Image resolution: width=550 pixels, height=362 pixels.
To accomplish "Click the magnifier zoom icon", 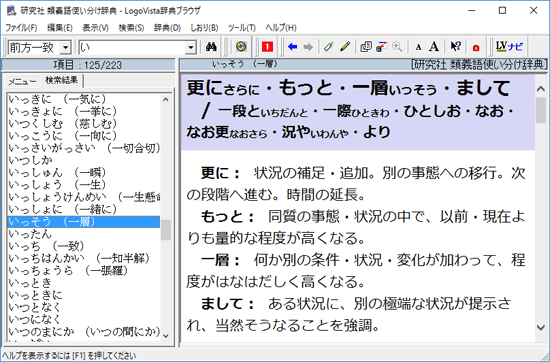I will pos(397,47).
